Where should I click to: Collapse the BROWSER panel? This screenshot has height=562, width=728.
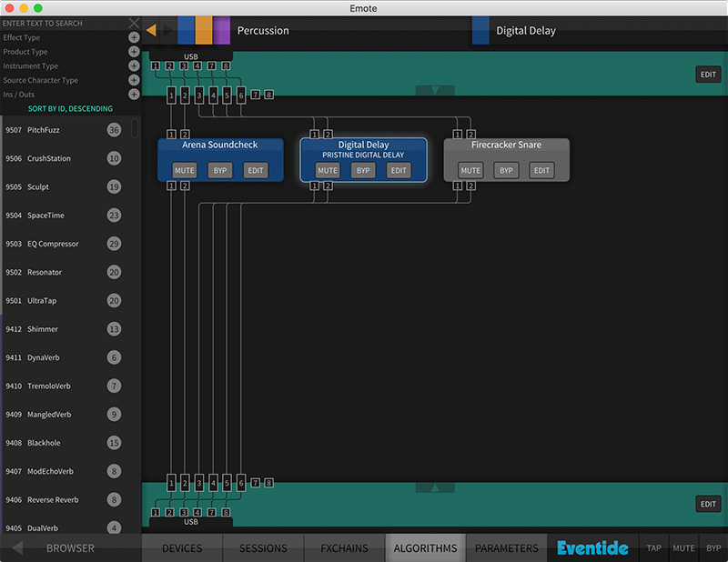(x=17, y=548)
